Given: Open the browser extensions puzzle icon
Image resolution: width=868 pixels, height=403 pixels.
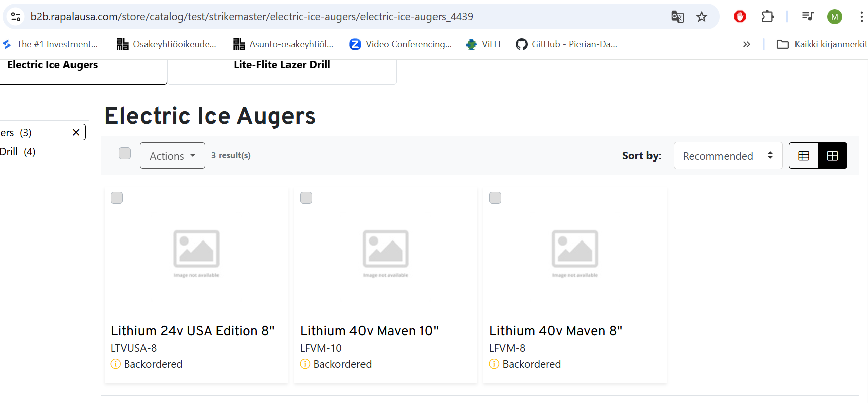Looking at the screenshot, I should point(767,17).
